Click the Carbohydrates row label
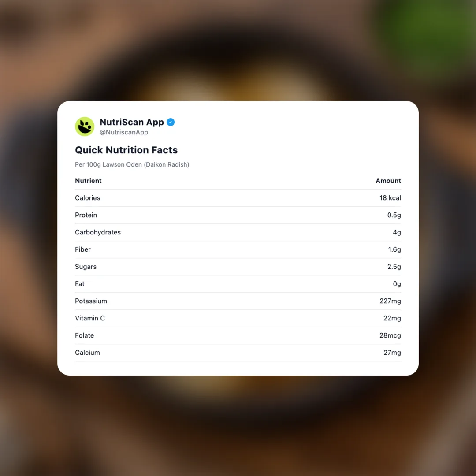This screenshot has width=476, height=476. [97, 232]
